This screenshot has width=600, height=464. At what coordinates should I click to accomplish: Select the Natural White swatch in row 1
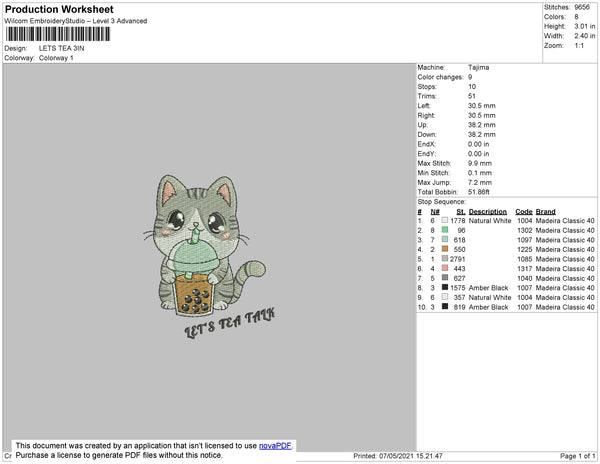[x=445, y=220]
